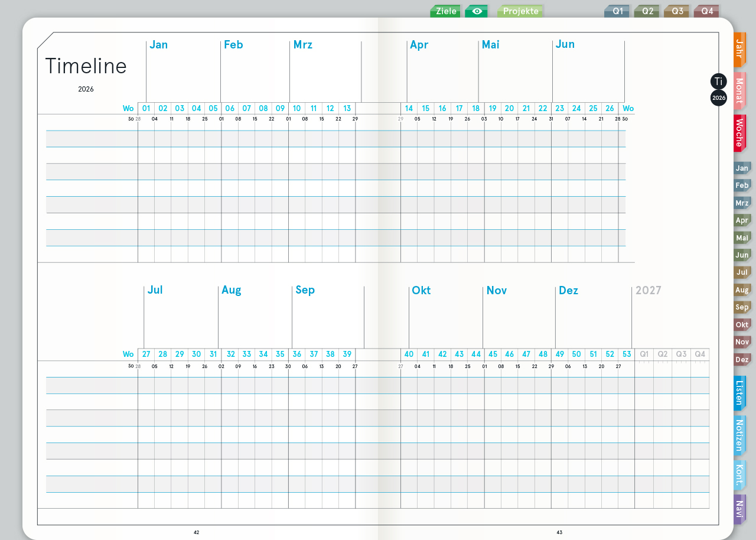Open the Navi side tab
The height and width of the screenshot is (540, 756).
[x=739, y=509]
